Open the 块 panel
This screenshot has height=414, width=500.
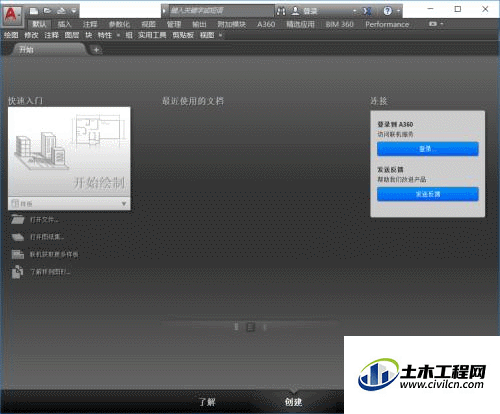[89, 35]
